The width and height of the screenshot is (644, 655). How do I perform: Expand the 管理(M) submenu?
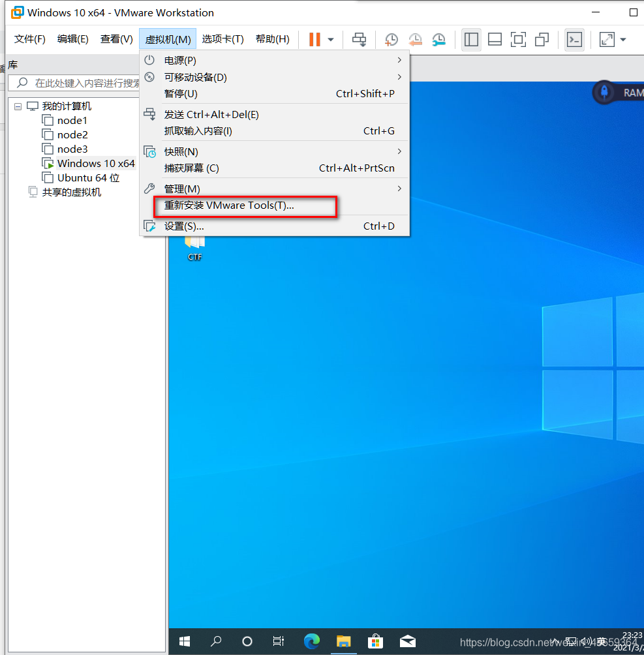[274, 189]
